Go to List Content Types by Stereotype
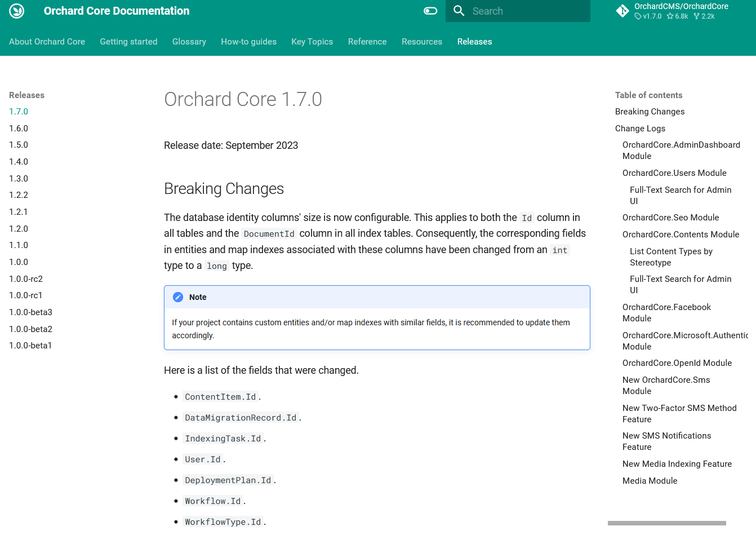The width and height of the screenshot is (756, 535). pos(671,257)
